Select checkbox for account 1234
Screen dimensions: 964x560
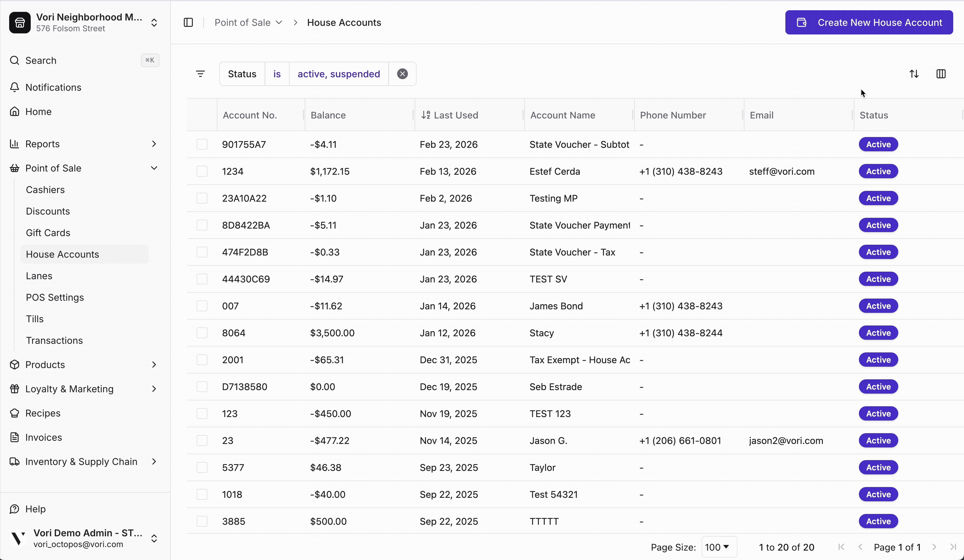[202, 171]
